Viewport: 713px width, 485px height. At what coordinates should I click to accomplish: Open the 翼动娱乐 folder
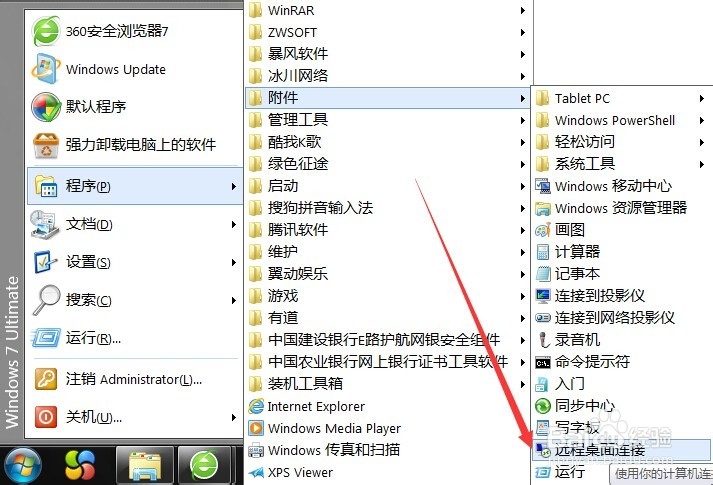tap(387, 274)
